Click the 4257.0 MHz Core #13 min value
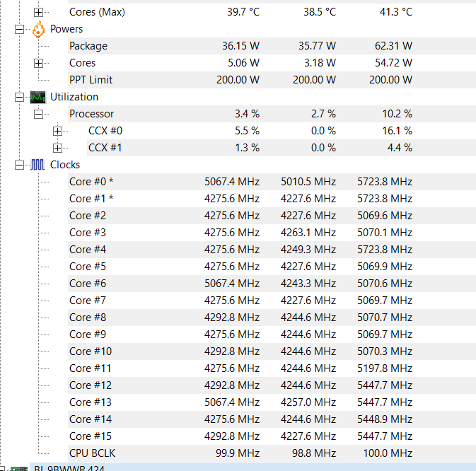This screenshot has width=476, height=471. [308, 403]
